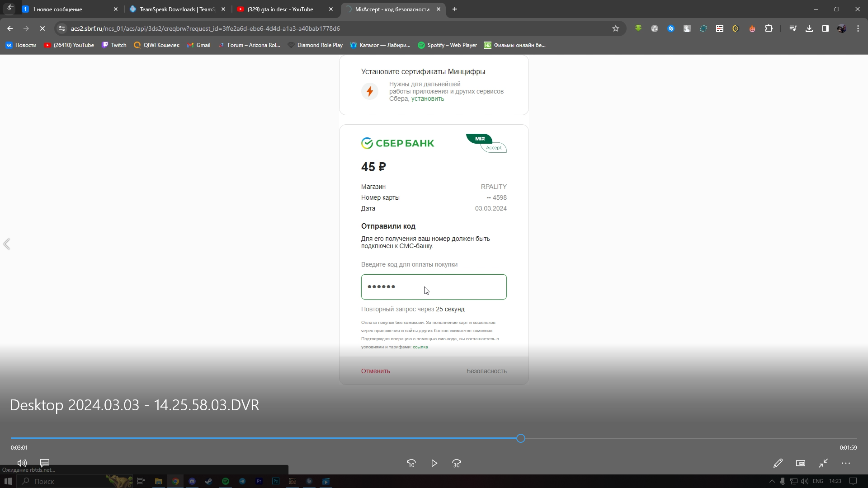
Task: Switch to TeamSpeak Downloads tab
Action: (176, 9)
